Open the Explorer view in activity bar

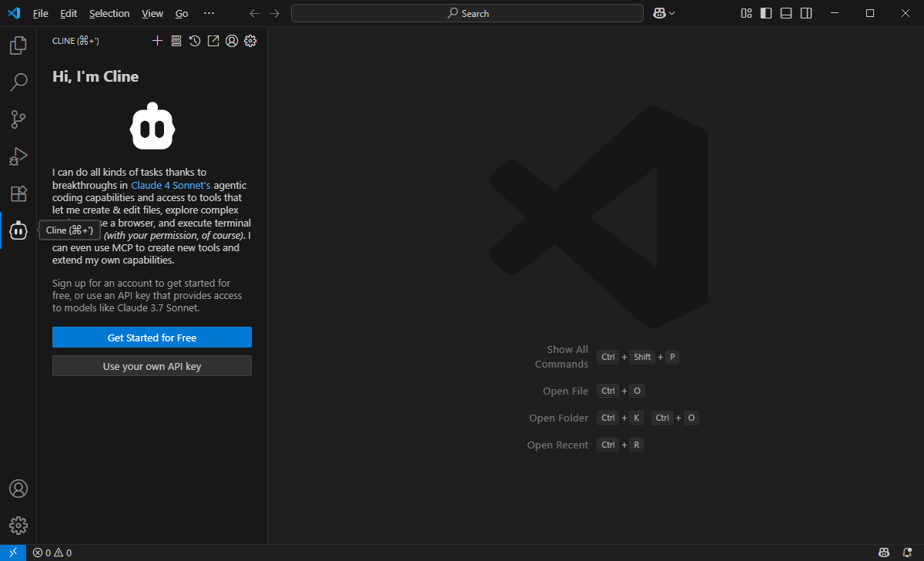[18, 45]
